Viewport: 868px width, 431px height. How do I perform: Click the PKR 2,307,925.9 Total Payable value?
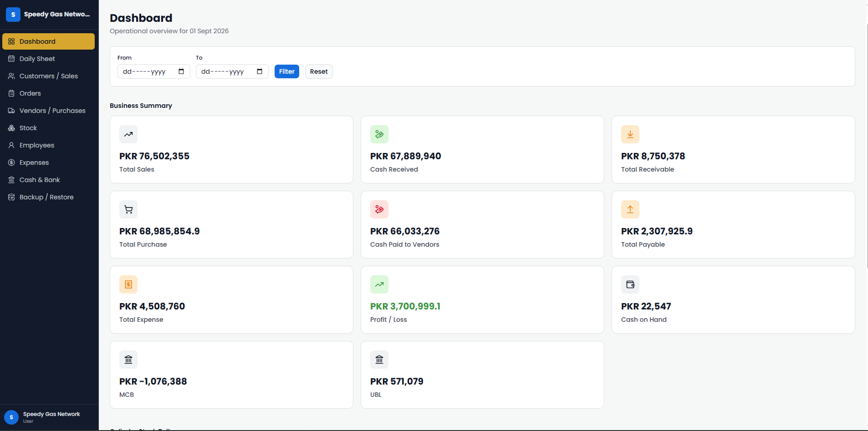point(657,231)
